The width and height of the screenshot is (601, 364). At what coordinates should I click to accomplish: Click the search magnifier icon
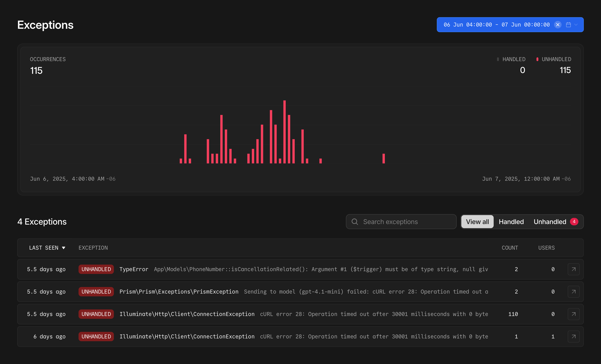[x=355, y=222]
